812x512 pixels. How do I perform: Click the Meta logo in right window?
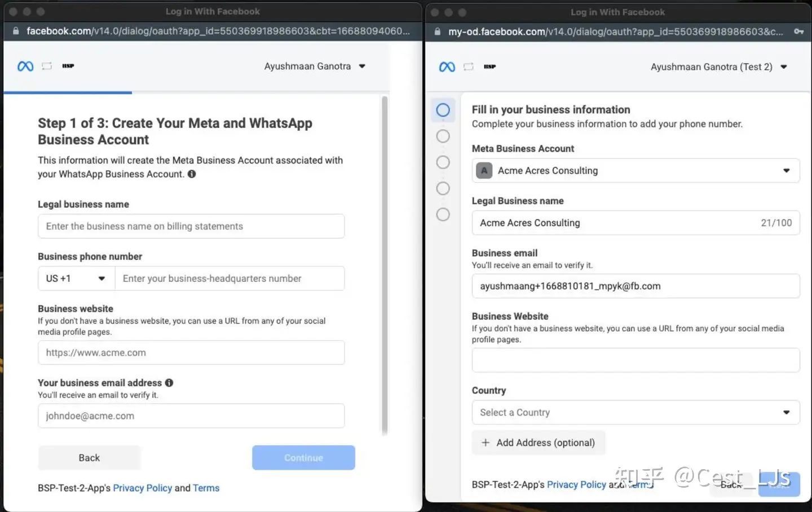[447, 67]
